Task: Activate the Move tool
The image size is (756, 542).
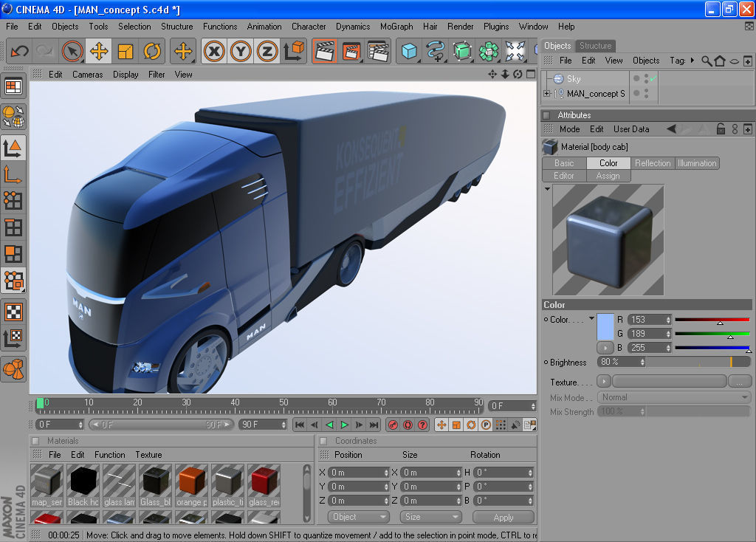Action: click(x=99, y=51)
